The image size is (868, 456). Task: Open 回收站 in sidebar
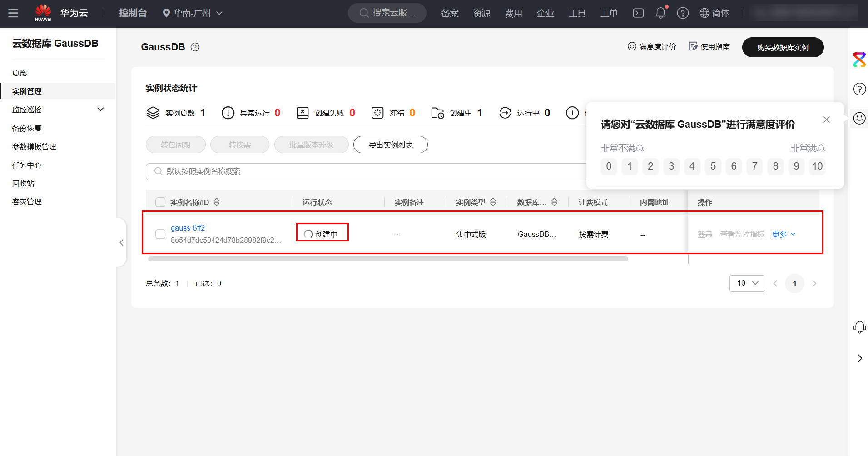pyautogui.click(x=23, y=184)
